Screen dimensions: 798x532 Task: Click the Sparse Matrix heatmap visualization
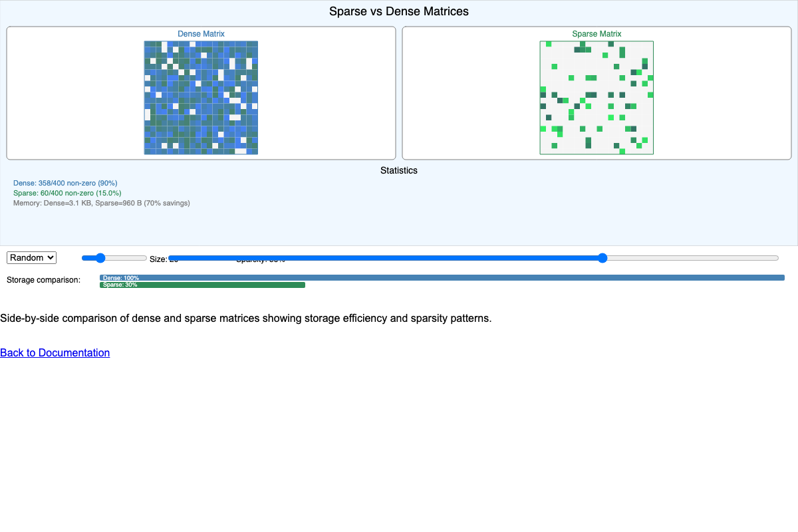(597, 97)
